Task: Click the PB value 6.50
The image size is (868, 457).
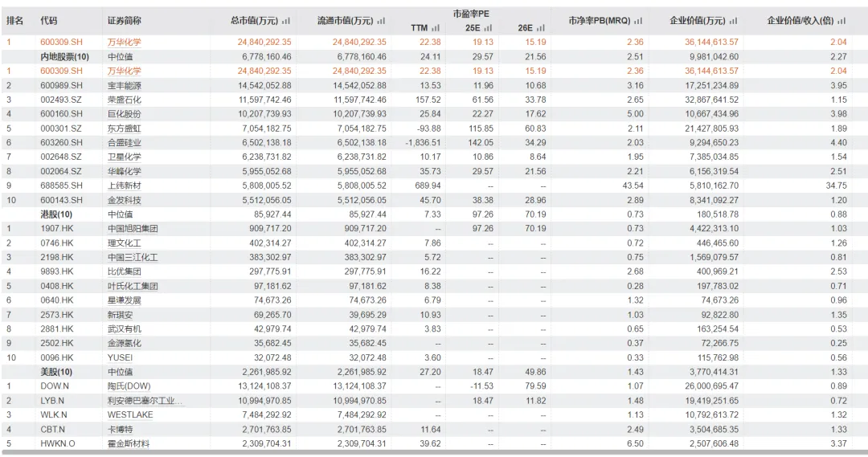Action: 636,443
